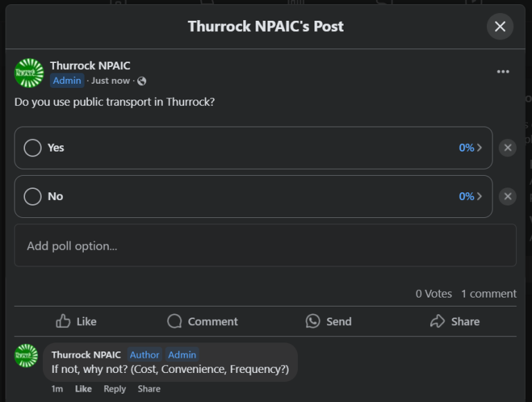Select the No radio button
Image resolution: width=532 pixels, height=402 pixels.
33,197
